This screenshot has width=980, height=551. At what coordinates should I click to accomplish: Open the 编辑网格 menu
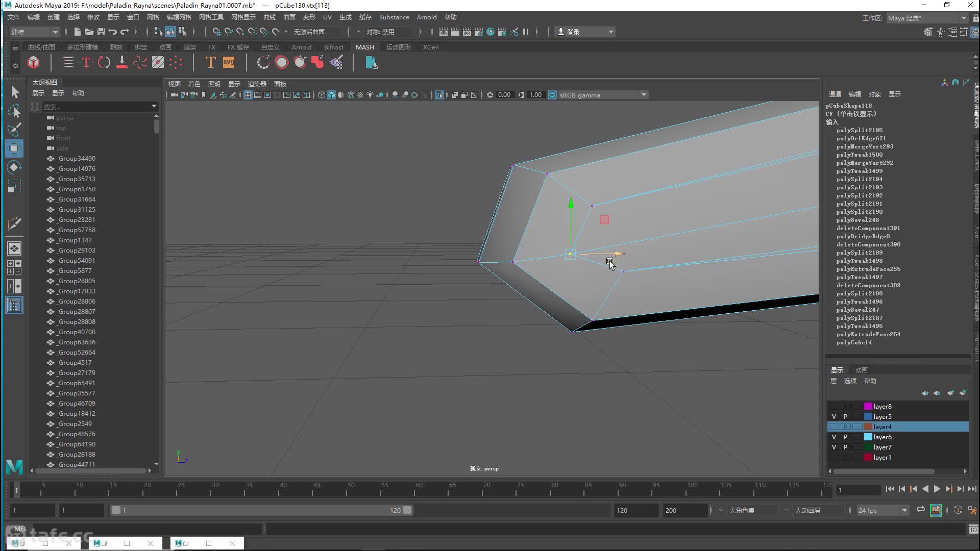pyautogui.click(x=179, y=17)
